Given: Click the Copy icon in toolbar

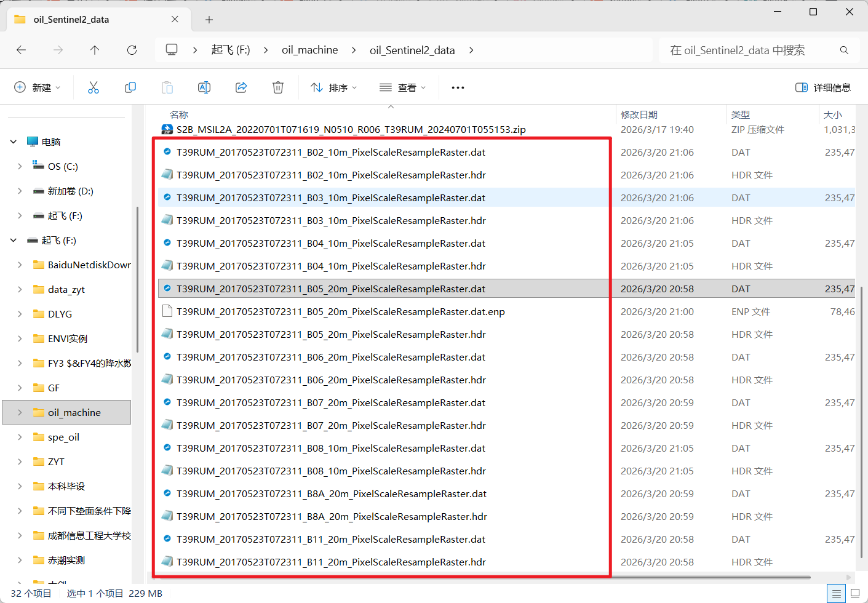Looking at the screenshot, I should [x=130, y=87].
